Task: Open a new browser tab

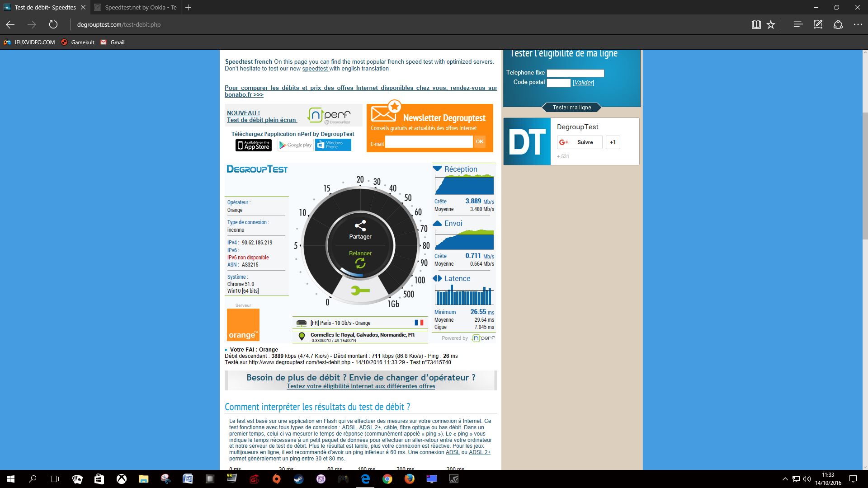Action: pyautogui.click(x=189, y=7)
